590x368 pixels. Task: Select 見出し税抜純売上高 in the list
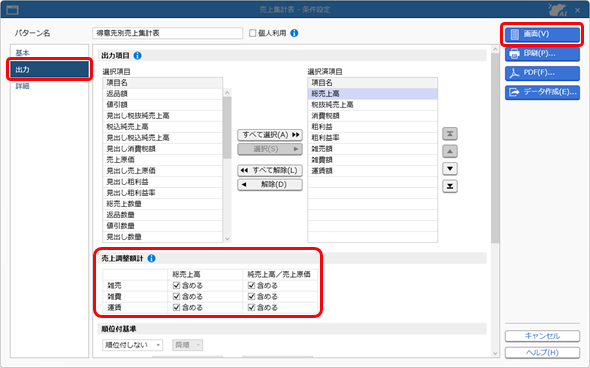(163, 116)
